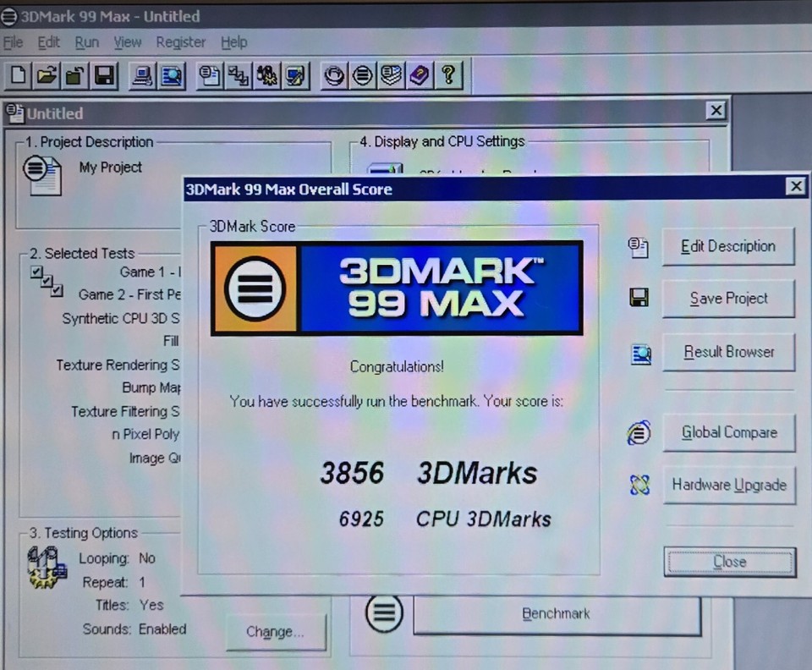812x670 pixels.
Task: Open the Run menu
Action: click(x=86, y=42)
